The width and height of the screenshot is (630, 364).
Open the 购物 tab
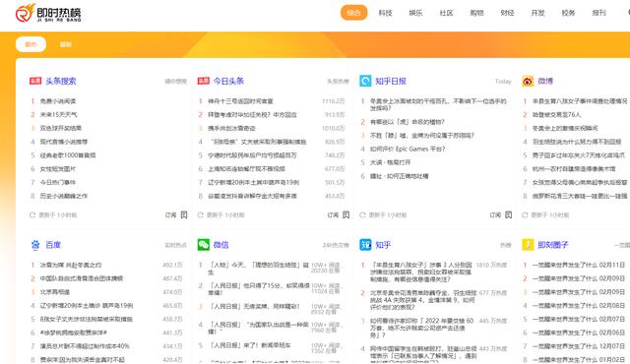tap(476, 13)
